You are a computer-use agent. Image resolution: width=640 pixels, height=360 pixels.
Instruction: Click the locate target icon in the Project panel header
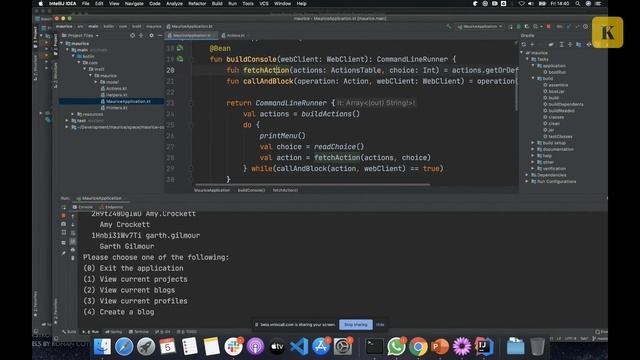click(132, 36)
